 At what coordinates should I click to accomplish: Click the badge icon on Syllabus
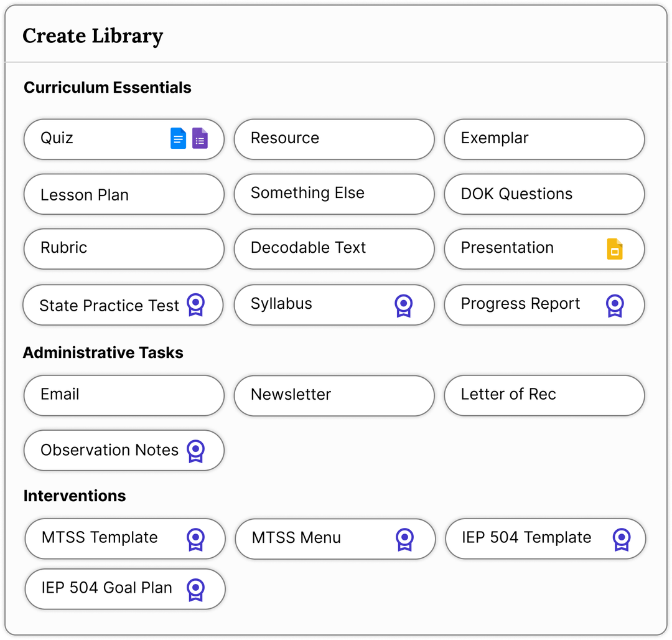pos(403,305)
